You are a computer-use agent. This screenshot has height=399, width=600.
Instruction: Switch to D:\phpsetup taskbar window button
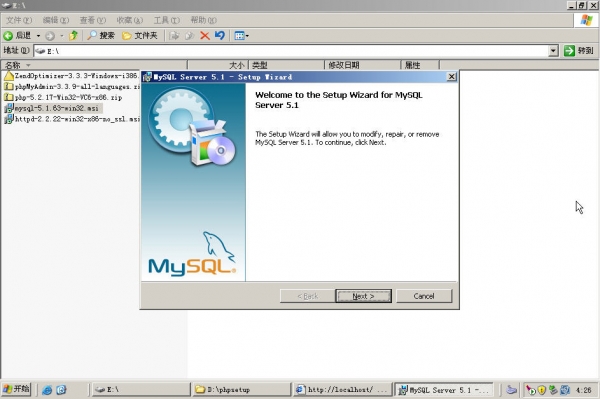(x=241, y=389)
